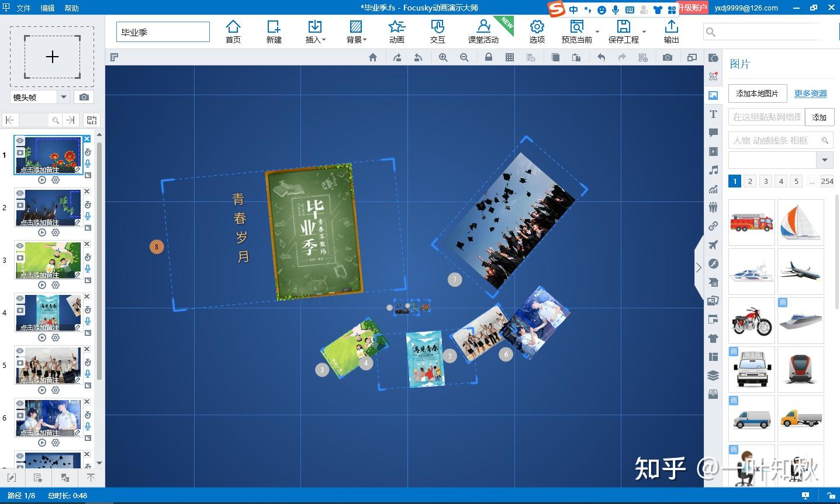840x504 pixels.
Task: Open the speech bubble panel in right sidebar
Action: [x=713, y=133]
